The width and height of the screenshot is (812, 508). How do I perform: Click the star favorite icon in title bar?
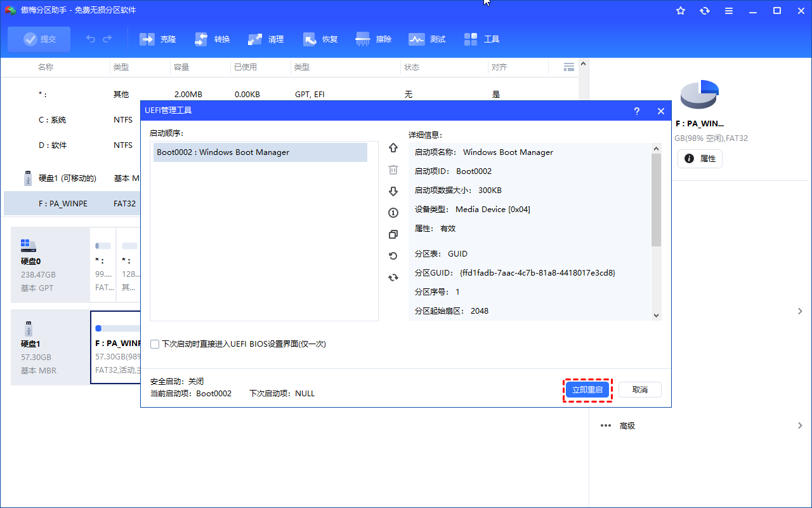click(681, 11)
